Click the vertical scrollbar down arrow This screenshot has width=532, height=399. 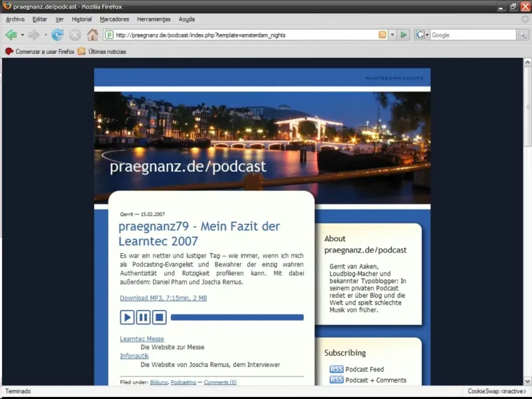tap(527, 380)
